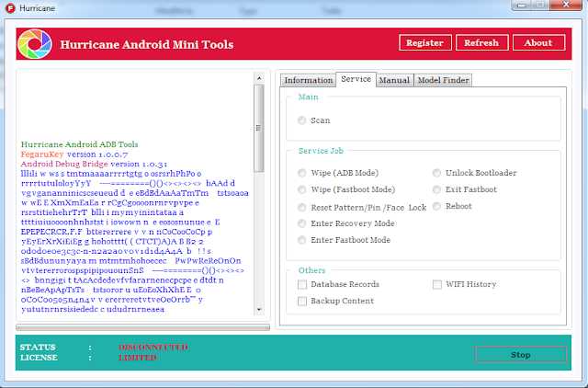Click the log scrollbar down arrow
This screenshot has height=388, width=588.
point(259,310)
